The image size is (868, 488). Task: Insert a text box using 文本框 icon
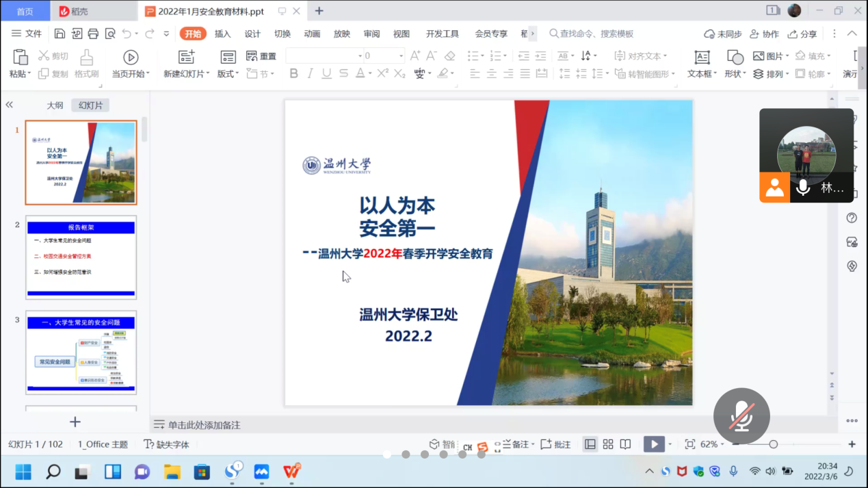pos(702,57)
